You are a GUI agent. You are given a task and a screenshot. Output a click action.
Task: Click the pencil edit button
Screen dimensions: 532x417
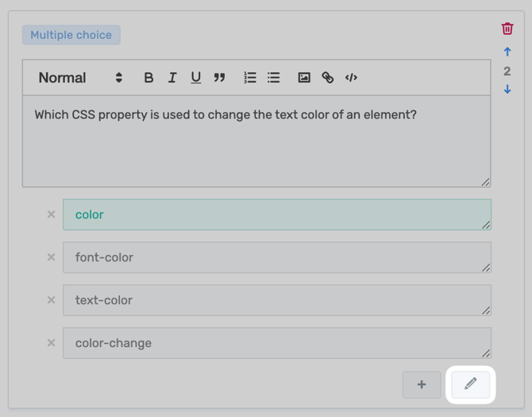coord(471,384)
